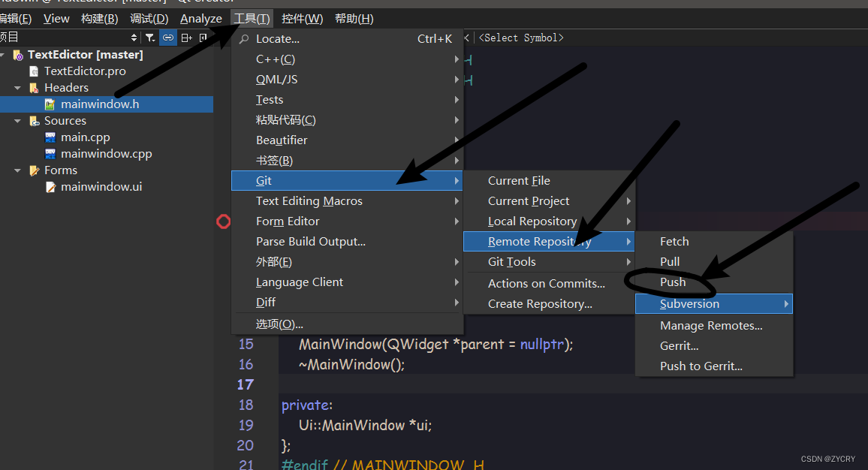This screenshot has height=470, width=868.
Task: Expand the Tests submenu
Action: coord(347,100)
